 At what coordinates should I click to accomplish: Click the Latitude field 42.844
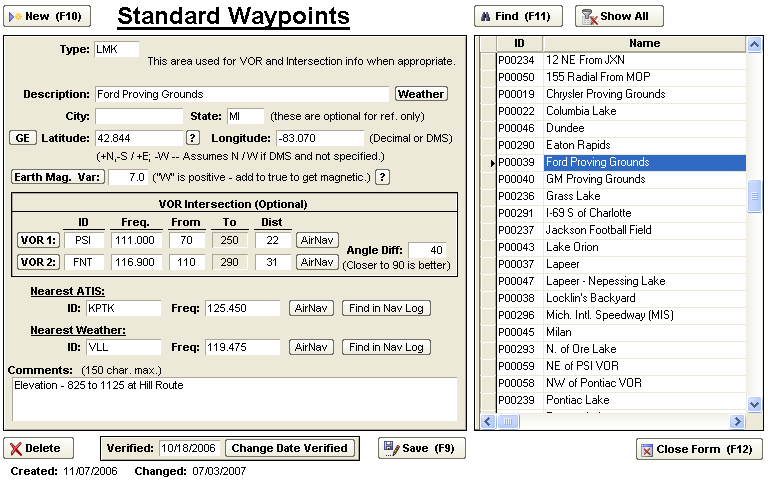pyautogui.click(x=139, y=138)
